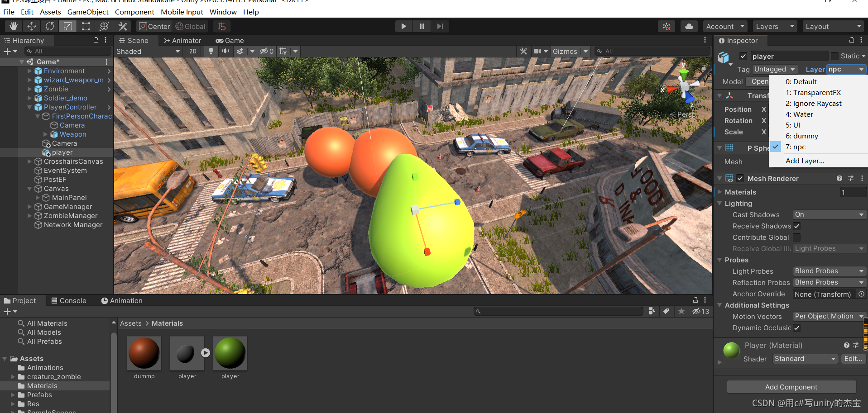Select the combined Transform tool
The height and width of the screenshot is (413, 868).
tap(104, 26)
